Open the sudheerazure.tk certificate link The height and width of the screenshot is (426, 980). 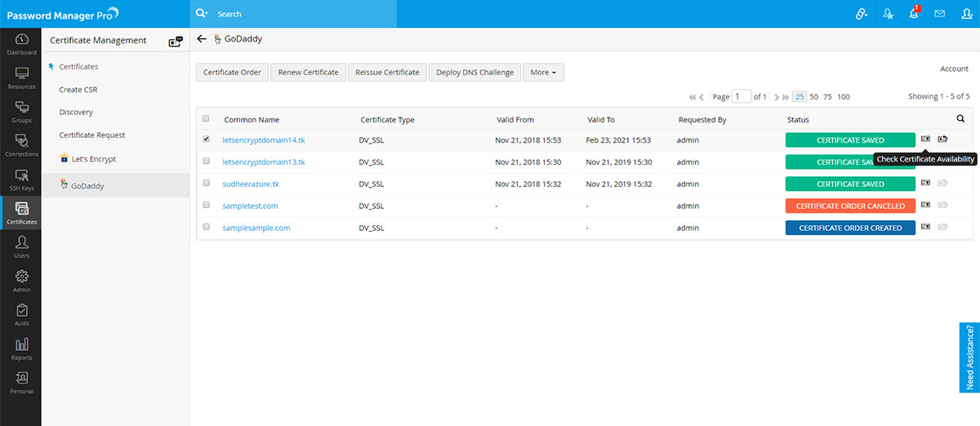(251, 184)
